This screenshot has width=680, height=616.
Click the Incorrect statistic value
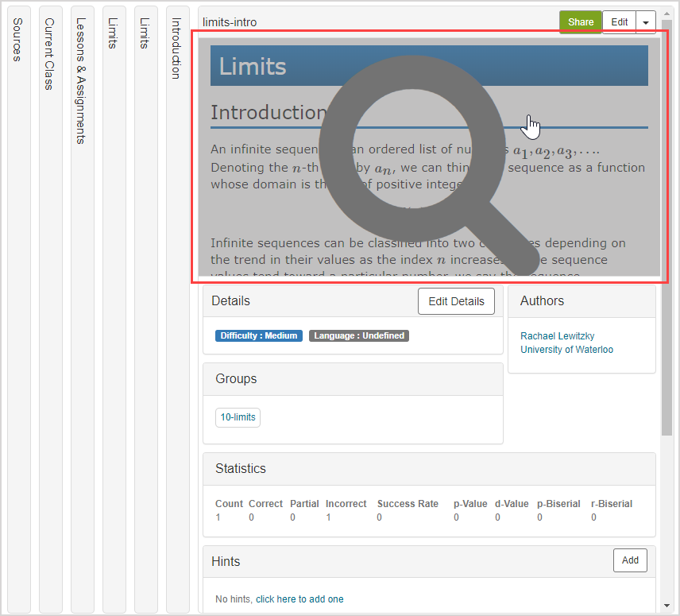point(328,517)
